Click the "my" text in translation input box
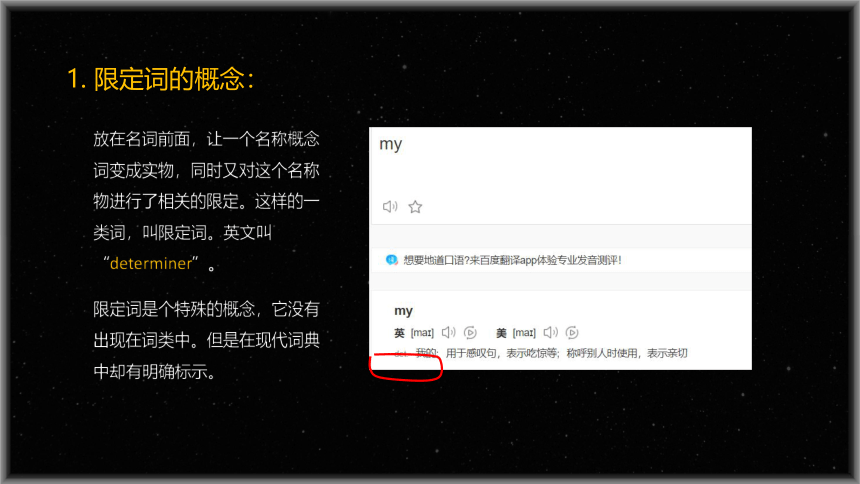This screenshot has width=860, height=484. point(391,144)
